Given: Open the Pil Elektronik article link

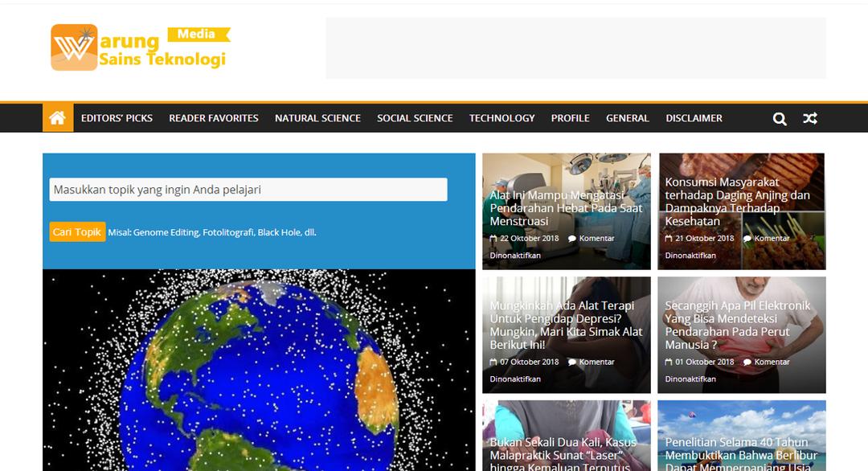Looking at the screenshot, I should coord(737,325).
